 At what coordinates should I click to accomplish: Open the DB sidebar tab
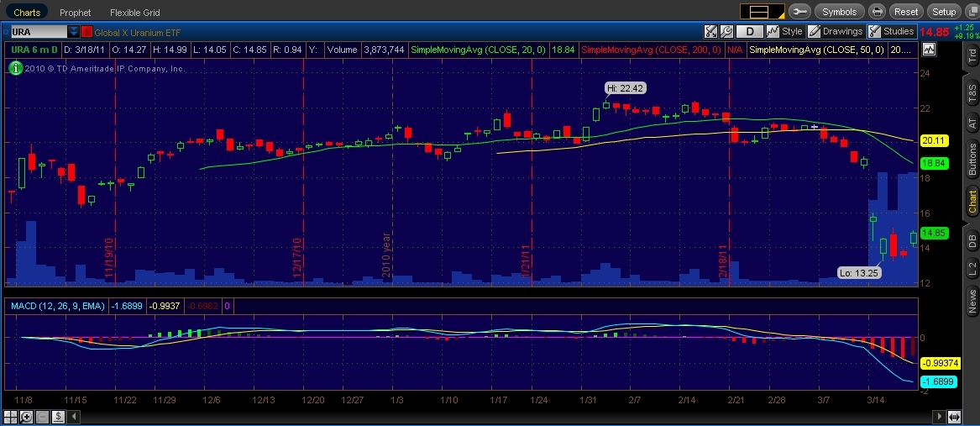pyautogui.click(x=972, y=240)
